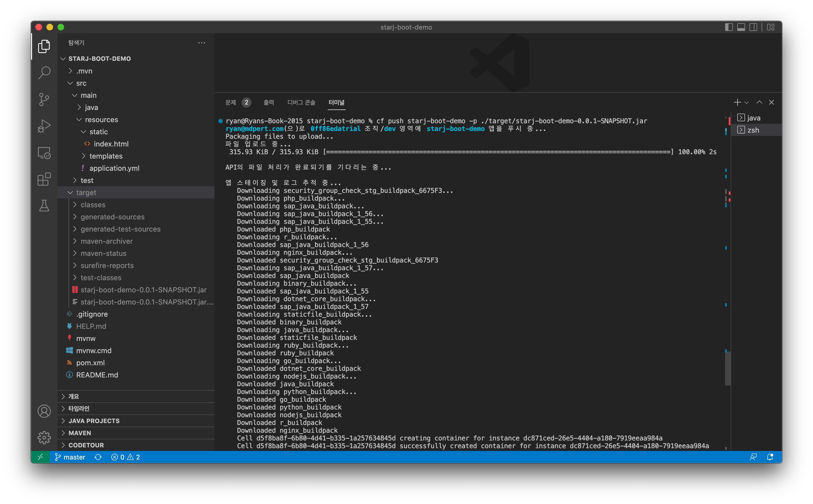Open the Search view in activity bar
Screen dimensions: 813x504
(x=44, y=73)
